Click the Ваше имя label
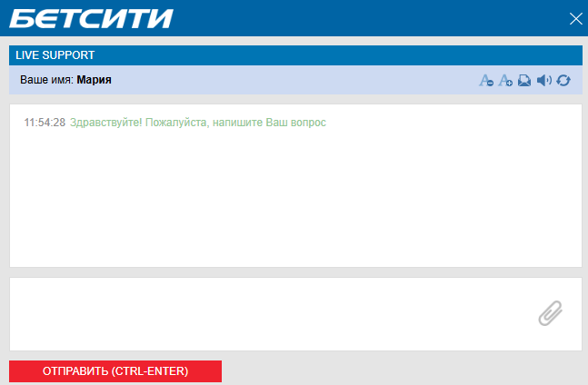This screenshot has height=385, width=588. 47,80
